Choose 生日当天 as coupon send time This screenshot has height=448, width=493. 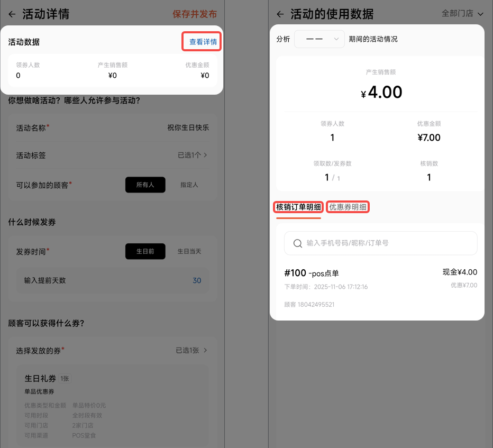[x=189, y=251]
